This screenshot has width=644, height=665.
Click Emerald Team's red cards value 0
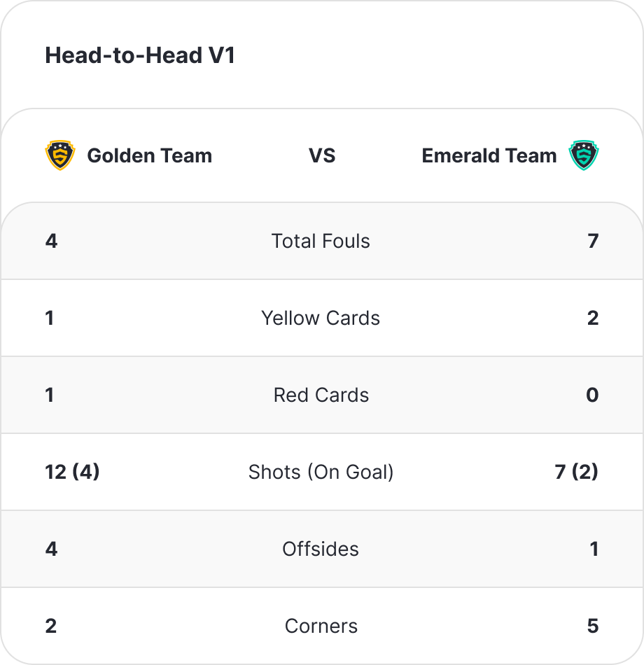click(593, 395)
